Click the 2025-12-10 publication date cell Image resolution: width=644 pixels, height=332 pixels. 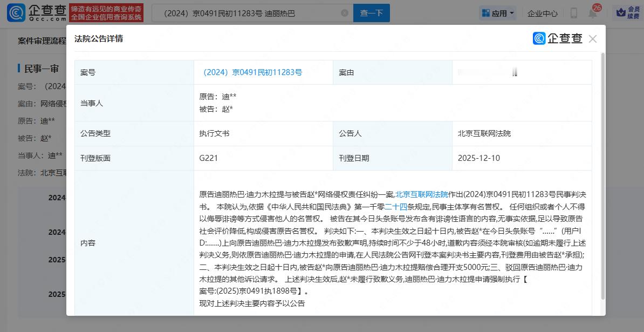tap(478, 158)
